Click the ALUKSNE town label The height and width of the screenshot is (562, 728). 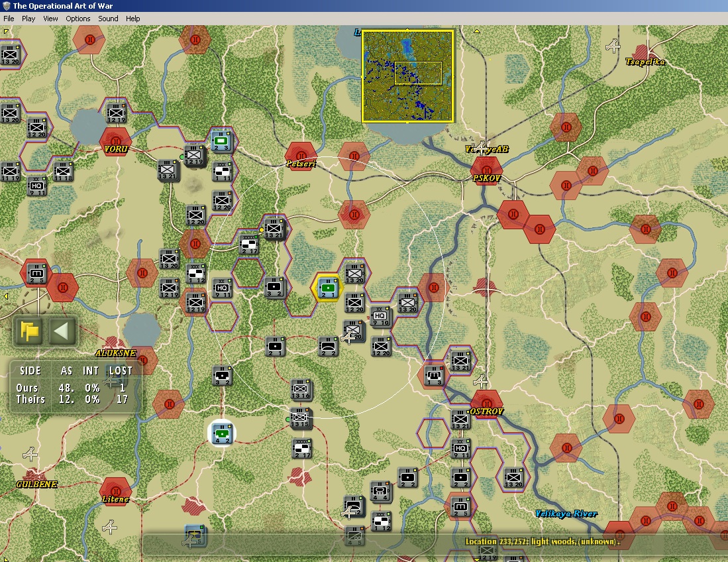pos(116,353)
